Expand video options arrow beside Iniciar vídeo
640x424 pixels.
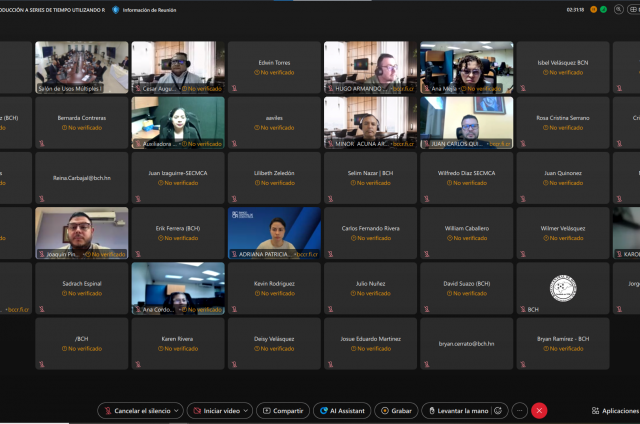(x=246, y=411)
